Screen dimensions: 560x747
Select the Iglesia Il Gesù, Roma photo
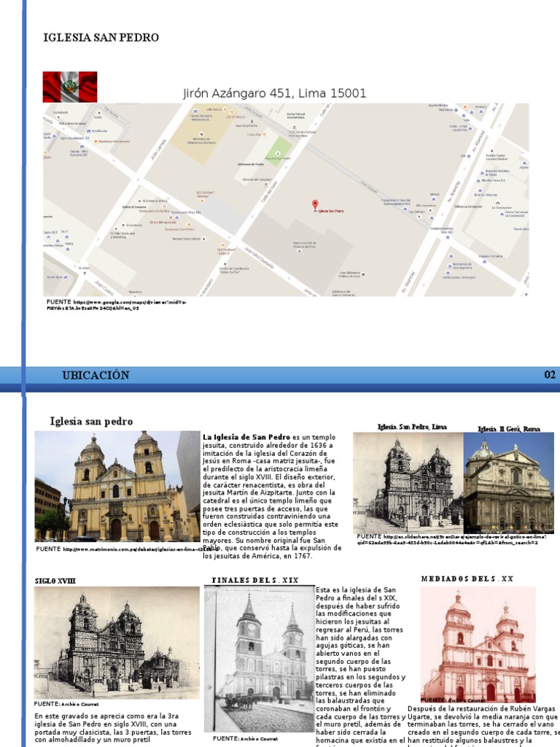point(508,484)
